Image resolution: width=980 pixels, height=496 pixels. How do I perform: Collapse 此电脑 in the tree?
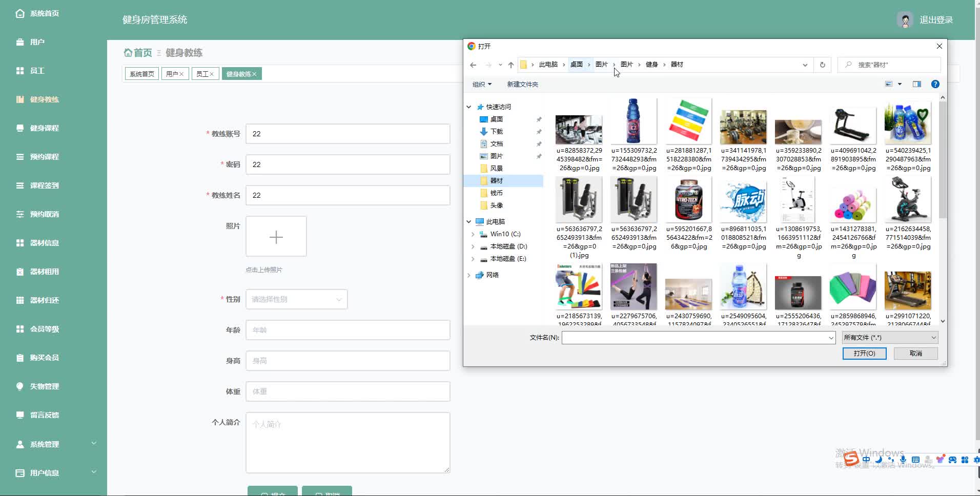(468, 222)
